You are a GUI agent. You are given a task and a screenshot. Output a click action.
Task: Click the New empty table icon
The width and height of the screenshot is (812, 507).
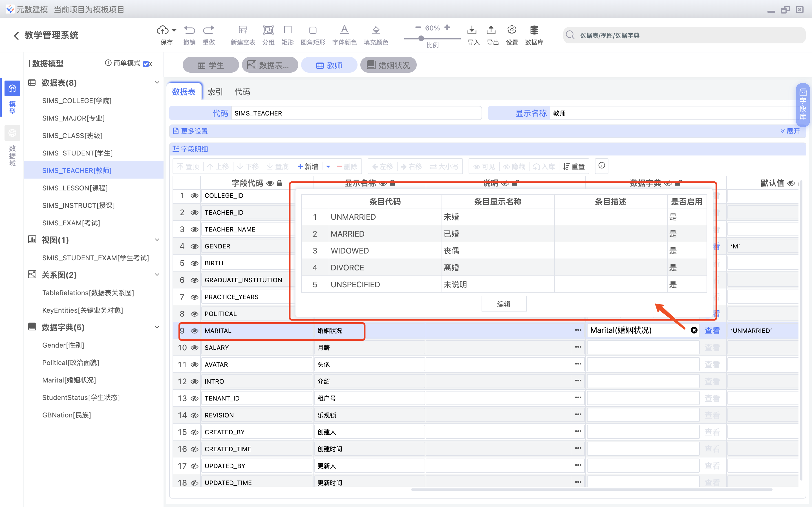pyautogui.click(x=242, y=30)
